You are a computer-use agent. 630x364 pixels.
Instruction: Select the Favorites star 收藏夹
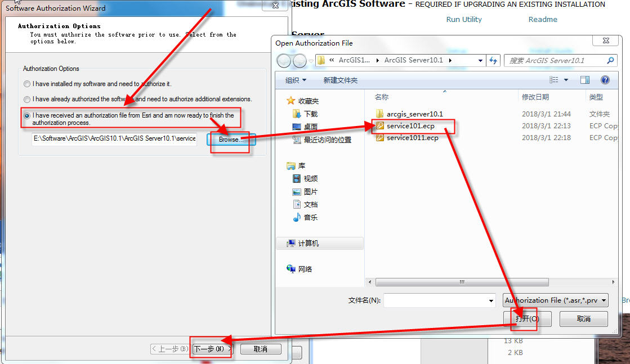tap(302, 101)
